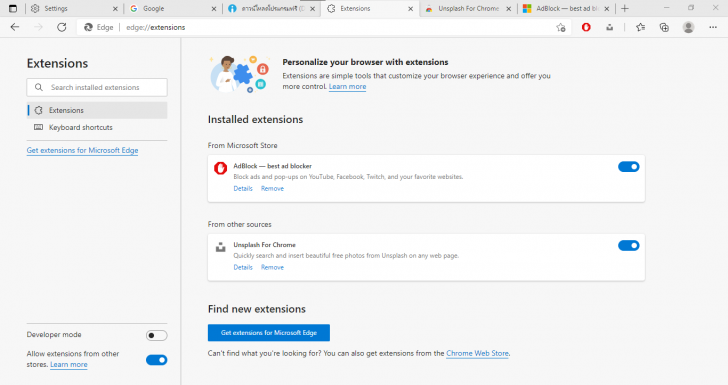
Task: Click the keyboard icon beside Keyboard shortcuts
Action: [39, 127]
